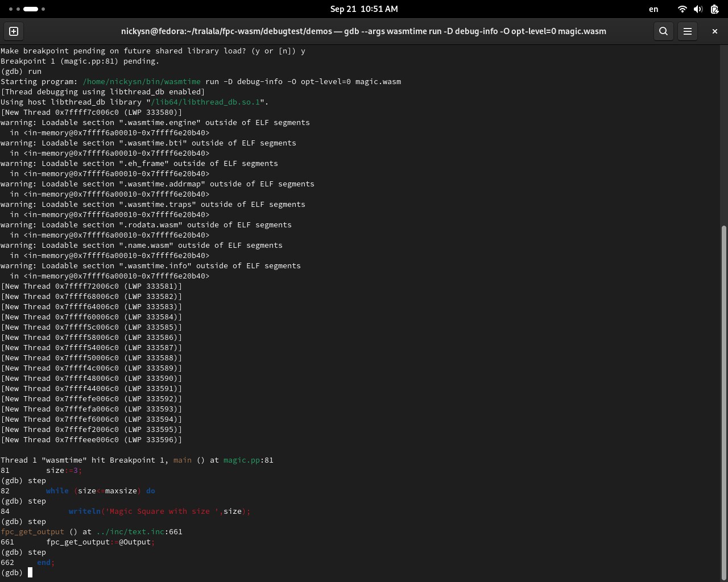This screenshot has width=728, height=582.
Task: Click the '.wasmtime.info' warning line
Action: [x=151, y=265]
